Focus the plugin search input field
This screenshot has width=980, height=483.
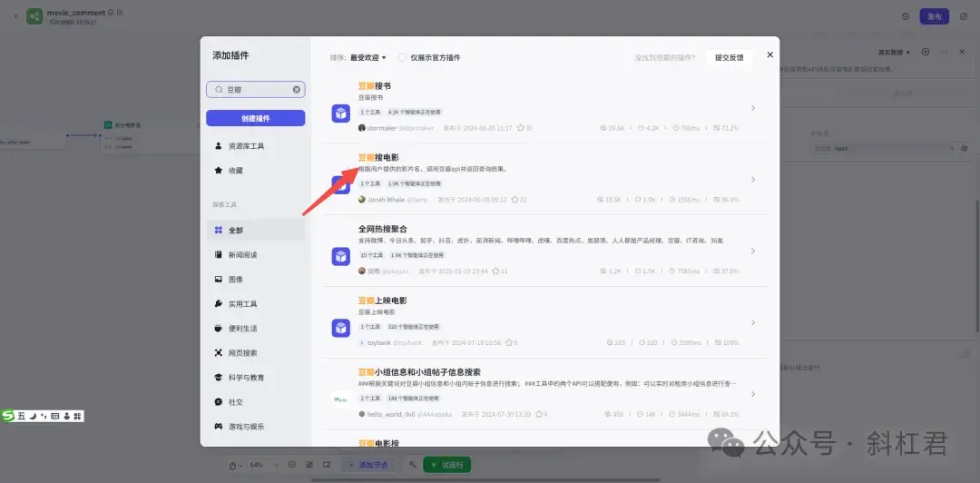tap(256, 90)
